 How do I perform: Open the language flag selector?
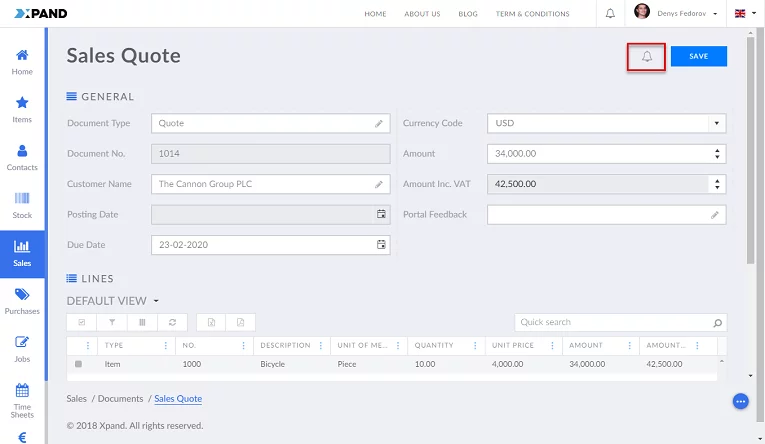pyautogui.click(x=745, y=13)
